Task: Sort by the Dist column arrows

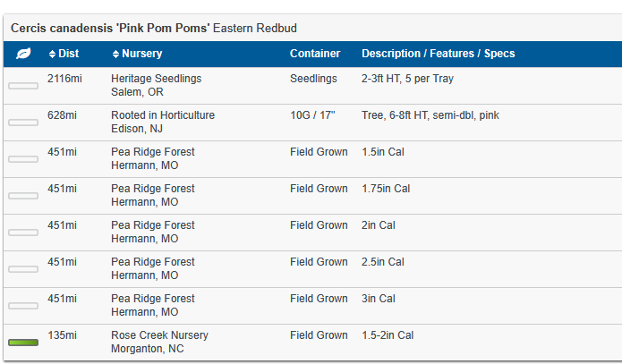Action: (x=52, y=54)
